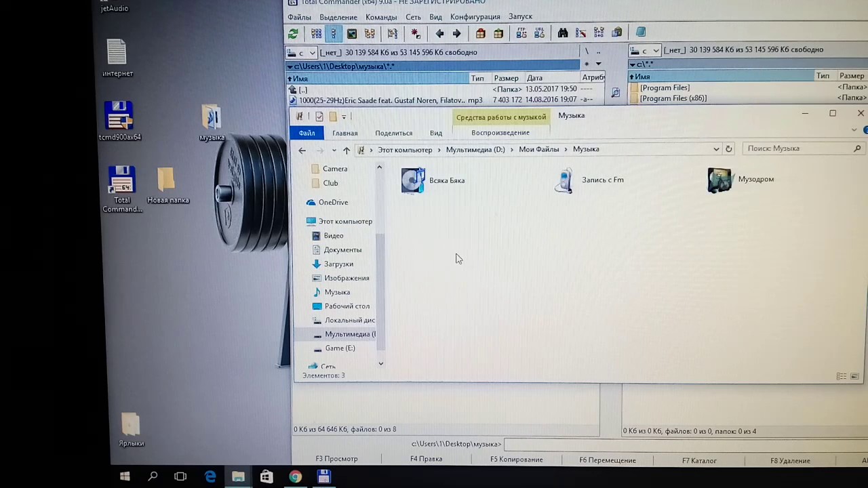Switch to 'Воспроизведение' ribbon tab in Explorer
The width and height of the screenshot is (868, 488).
500,133
